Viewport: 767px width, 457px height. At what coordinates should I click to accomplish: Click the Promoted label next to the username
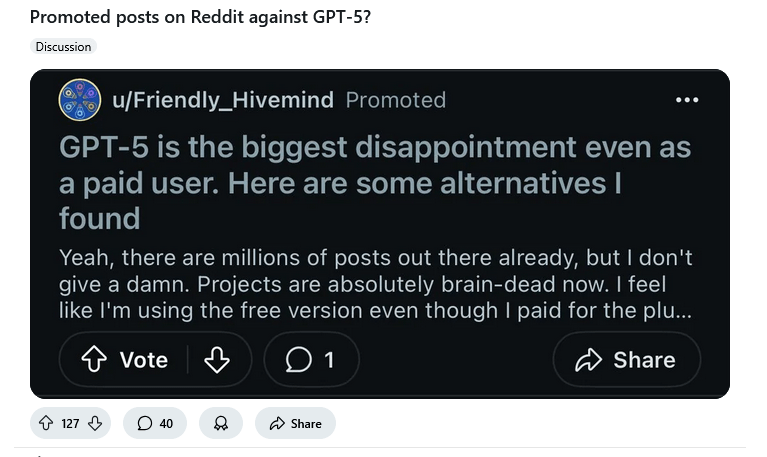(395, 100)
